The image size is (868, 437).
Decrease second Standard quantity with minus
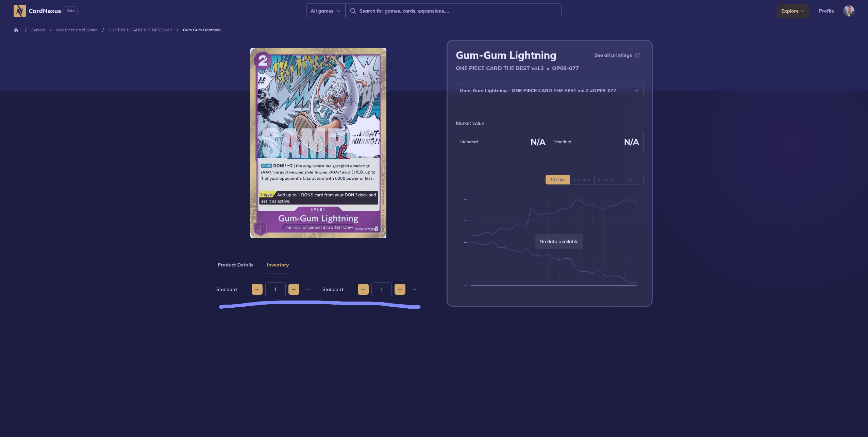click(x=363, y=289)
